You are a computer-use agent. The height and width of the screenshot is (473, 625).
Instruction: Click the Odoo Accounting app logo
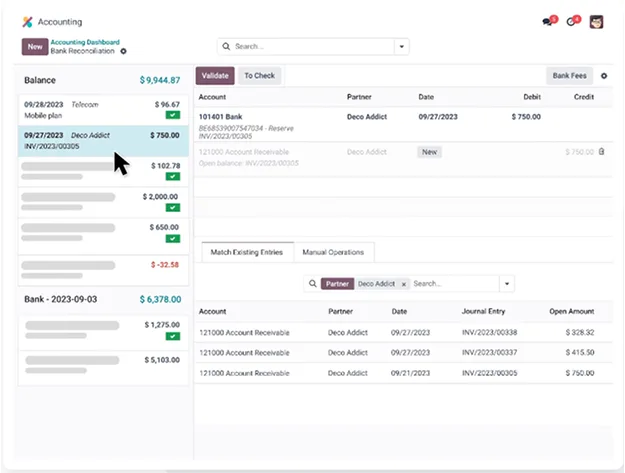click(27, 21)
